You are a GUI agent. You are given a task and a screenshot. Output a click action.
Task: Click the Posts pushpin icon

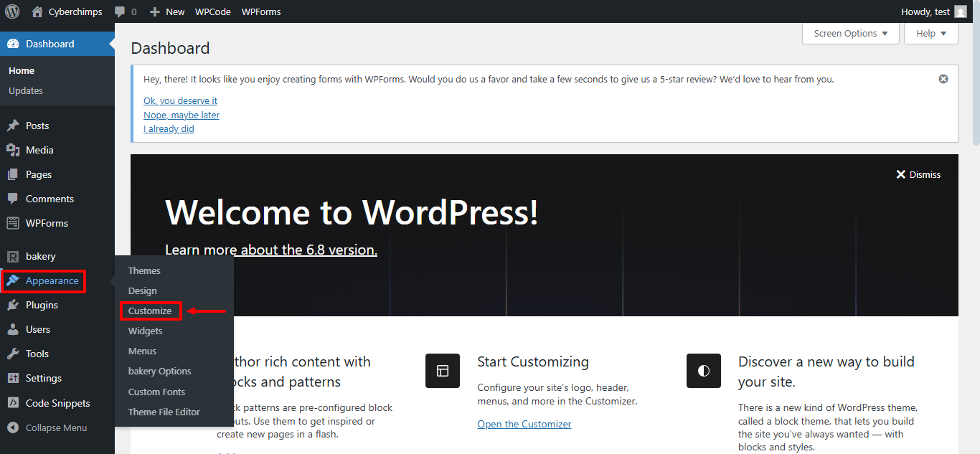pos(13,126)
